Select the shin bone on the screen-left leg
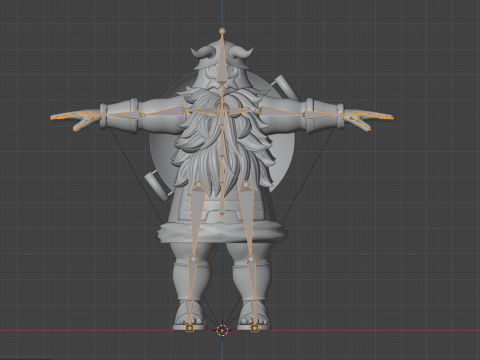Image resolution: width=480 pixels, height=360 pixels. tap(191, 278)
